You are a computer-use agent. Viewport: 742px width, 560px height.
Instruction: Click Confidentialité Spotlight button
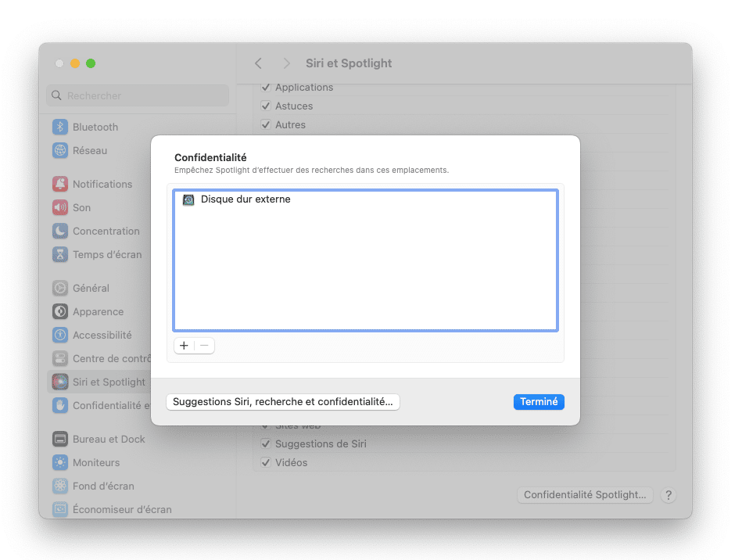coord(585,495)
